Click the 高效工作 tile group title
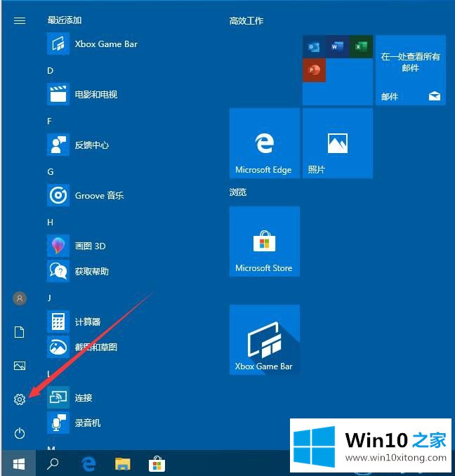Image resolution: width=455 pixels, height=476 pixels. coord(246,21)
